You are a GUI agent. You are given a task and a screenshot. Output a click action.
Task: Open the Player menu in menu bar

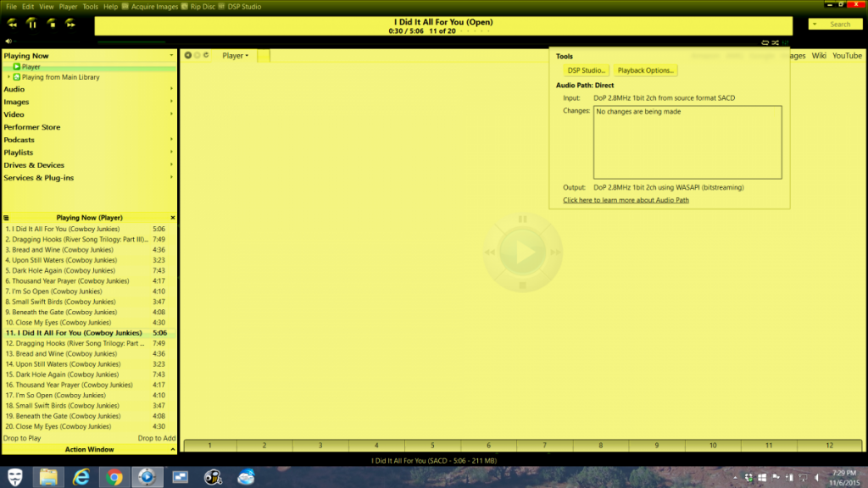coord(68,7)
